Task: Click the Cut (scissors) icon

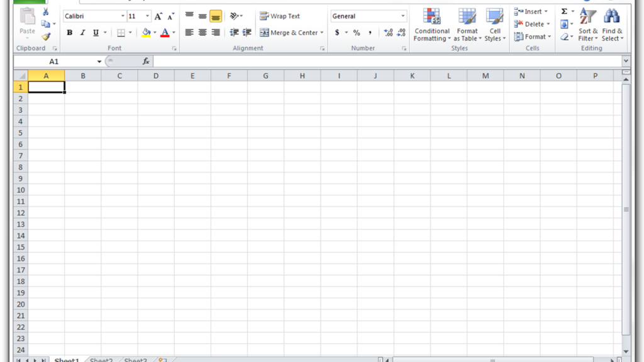Action: [45, 11]
